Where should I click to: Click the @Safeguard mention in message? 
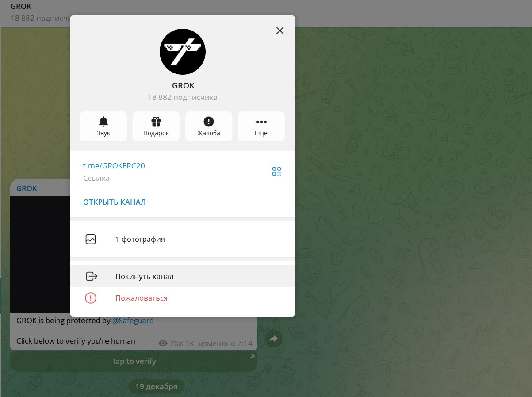tap(133, 321)
